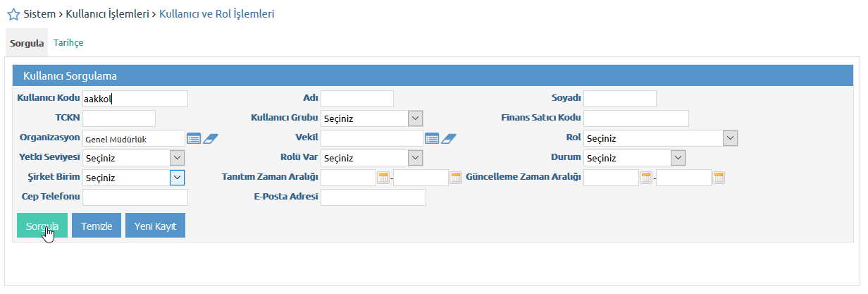Open Tanıtım Zaman Aralığı end calendar
This screenshot has width=868, height=294.
(x=456, y=178)
